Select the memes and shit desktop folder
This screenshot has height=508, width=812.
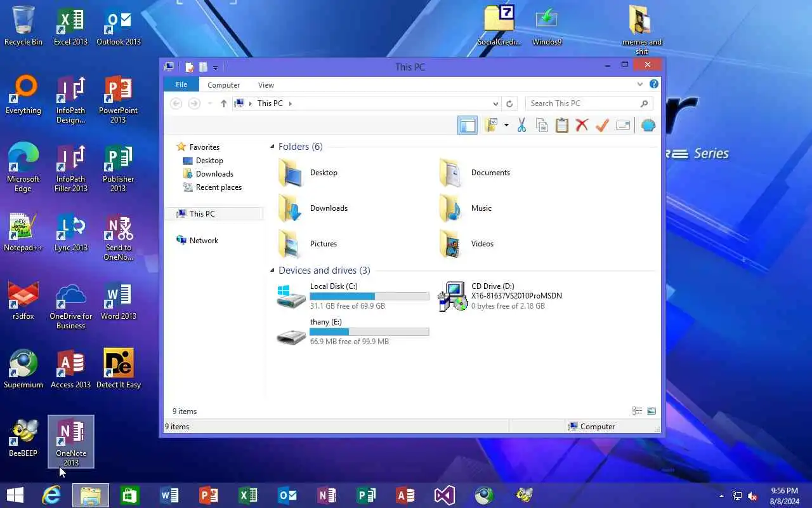(642, 30)
